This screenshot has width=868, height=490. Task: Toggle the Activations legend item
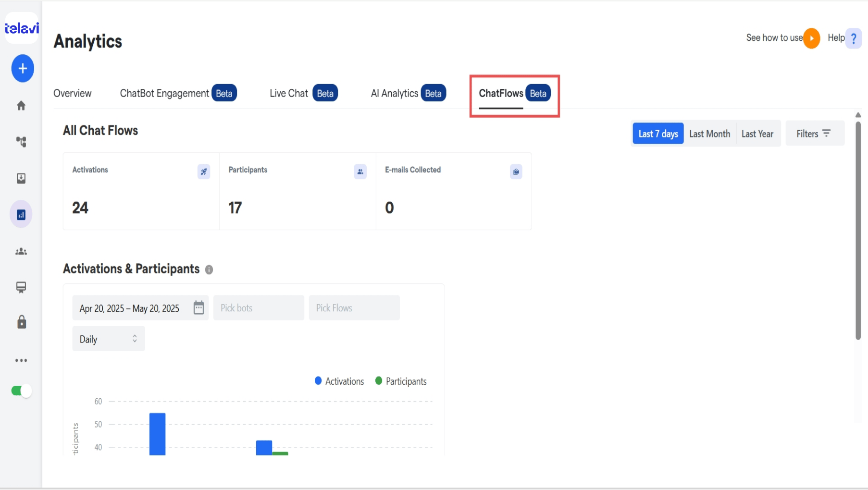(x=339, y=381)
